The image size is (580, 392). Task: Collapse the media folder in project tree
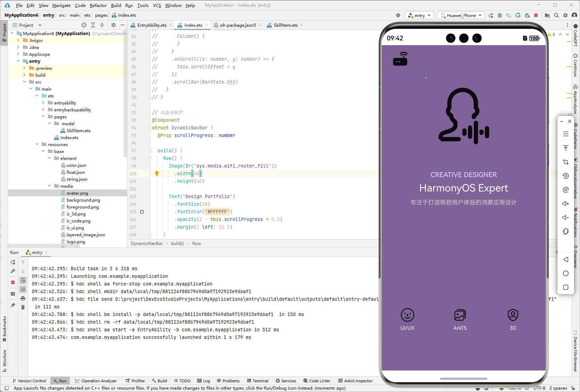[50, 186]
